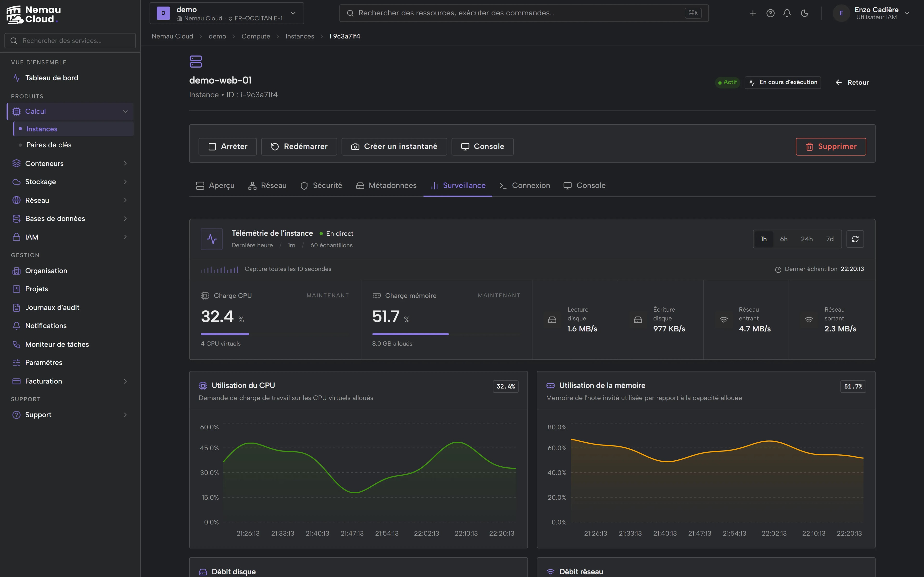Click the plus create icon
Viewport: 924px width, 577px height.
(753, 13)
